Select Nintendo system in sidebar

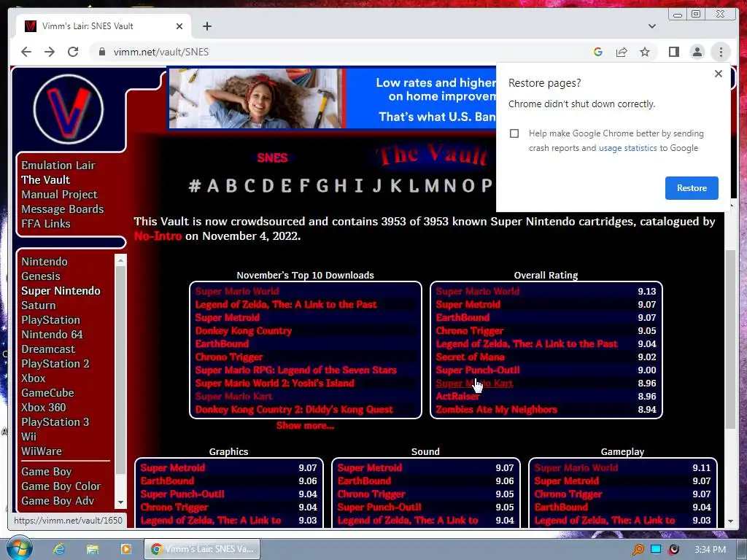point(44,262)
